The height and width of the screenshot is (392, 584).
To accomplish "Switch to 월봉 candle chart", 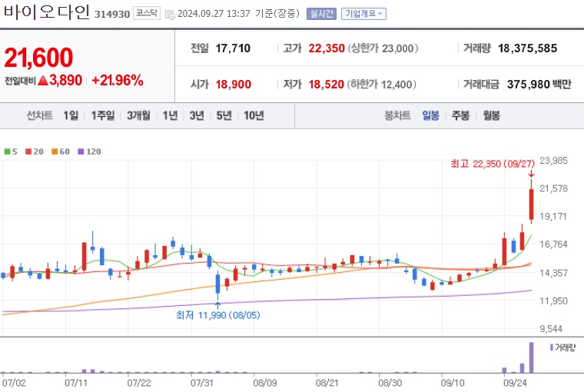I will [x=491, y=115].
